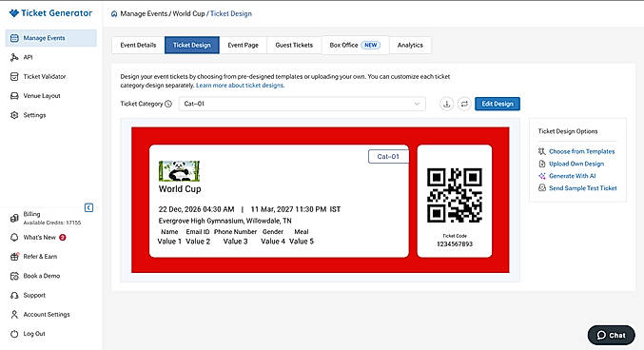This screenshot has width=644, height=350.
Task: Click the Refer & Earn gift icon
Action: (x=14, y=257)
